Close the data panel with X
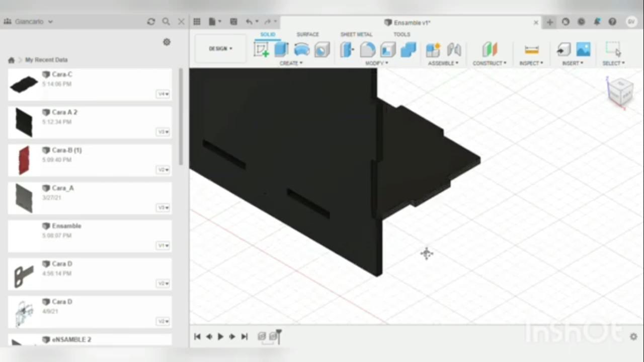This screenshot has height=362, width=644. [x=181, y=22]
